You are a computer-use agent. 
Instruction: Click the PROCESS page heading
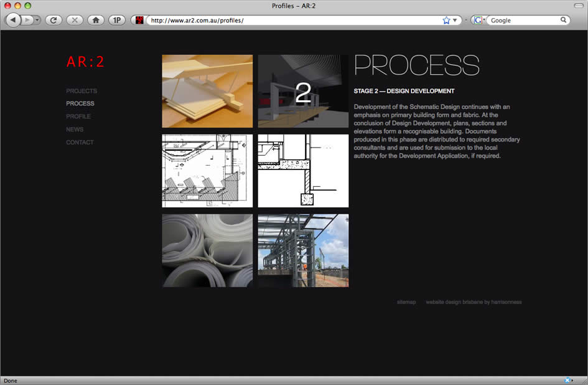(417, 65)
